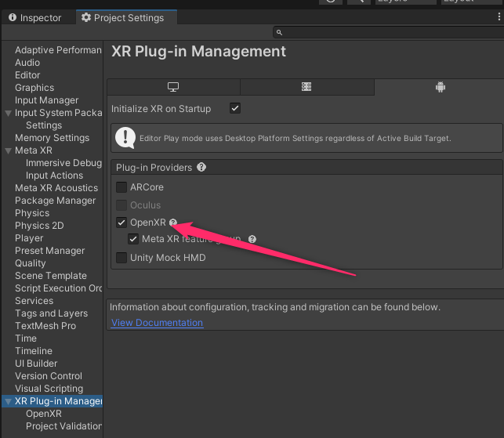Viewport: 504px width, 438px height.
Task: Open Package Manager settings
Action: 56,201
